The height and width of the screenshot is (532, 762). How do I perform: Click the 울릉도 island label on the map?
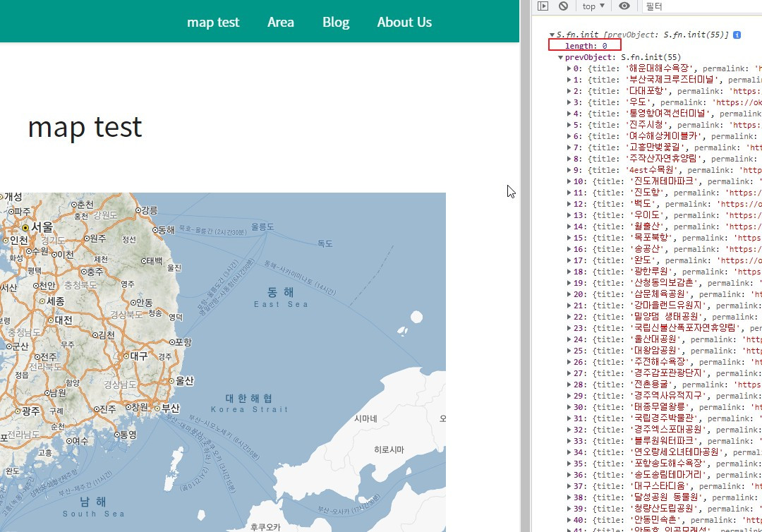pos(262,226)
